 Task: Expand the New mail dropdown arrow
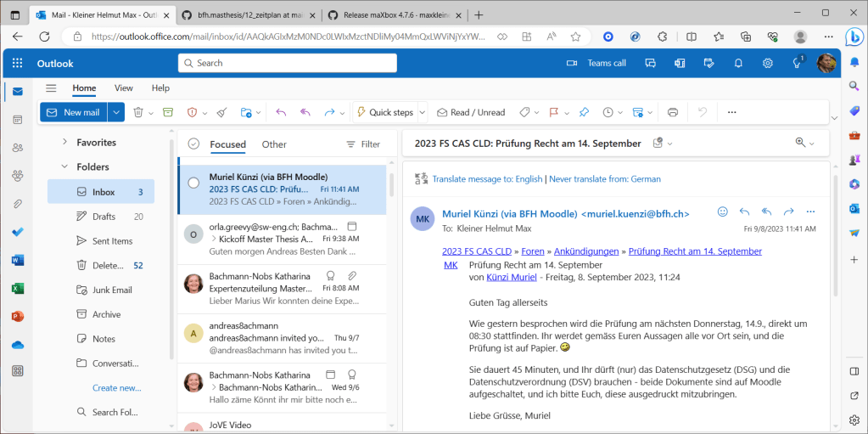(x=116, y=112)
